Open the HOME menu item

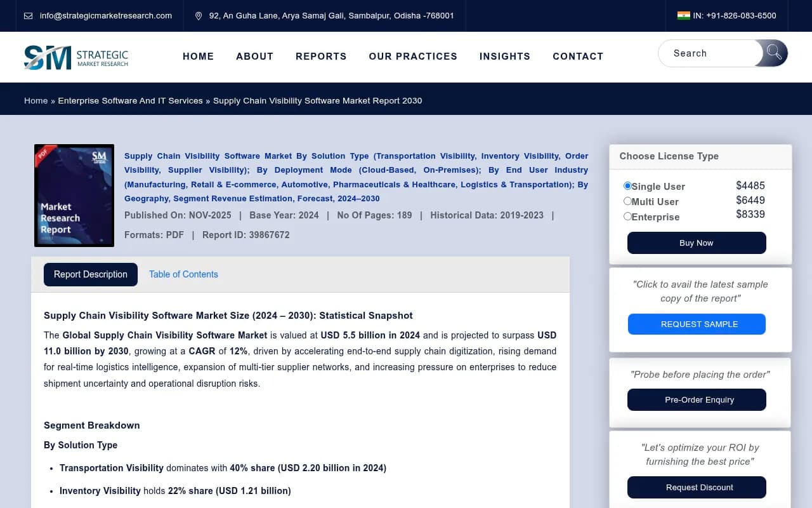(x=198, y=57)
